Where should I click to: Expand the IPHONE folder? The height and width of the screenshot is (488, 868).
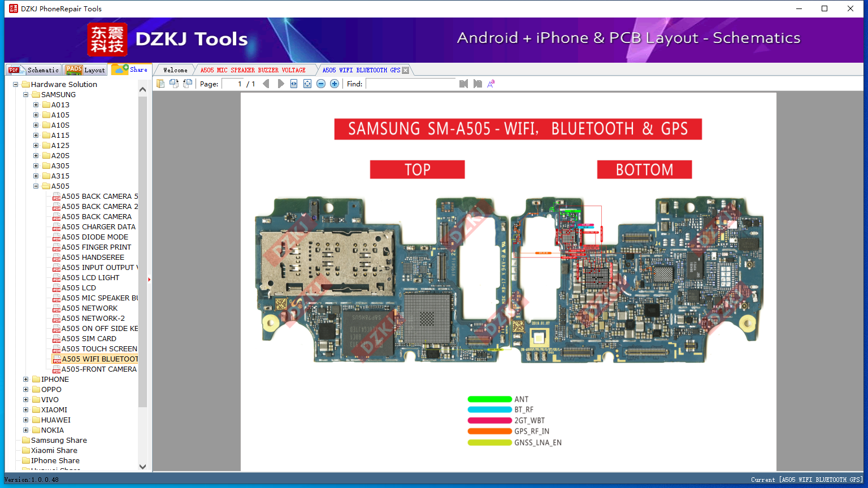pyautogui.click(x=26, y=380)
